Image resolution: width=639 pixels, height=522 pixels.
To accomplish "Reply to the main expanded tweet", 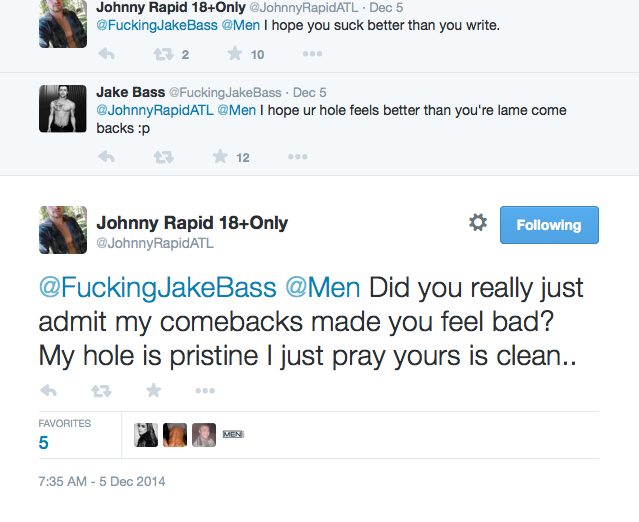I will pos(48,390).
